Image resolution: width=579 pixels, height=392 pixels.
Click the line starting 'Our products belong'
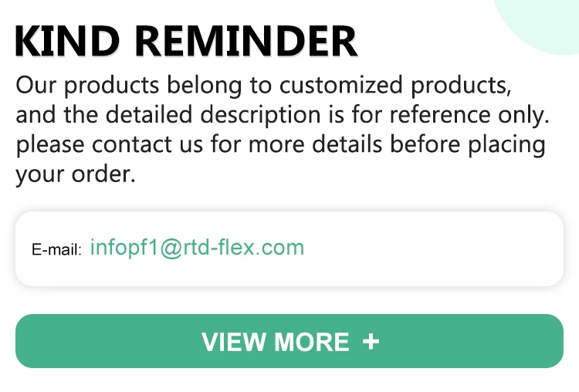263,86
